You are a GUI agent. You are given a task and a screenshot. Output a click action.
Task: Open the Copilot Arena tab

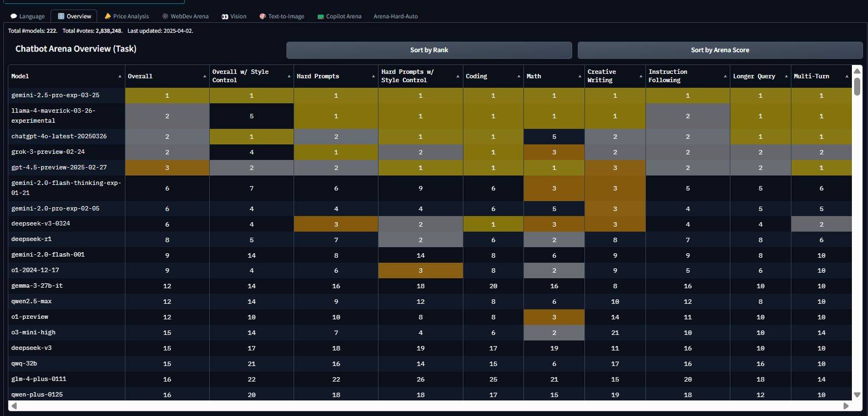[x=340, y=16]
